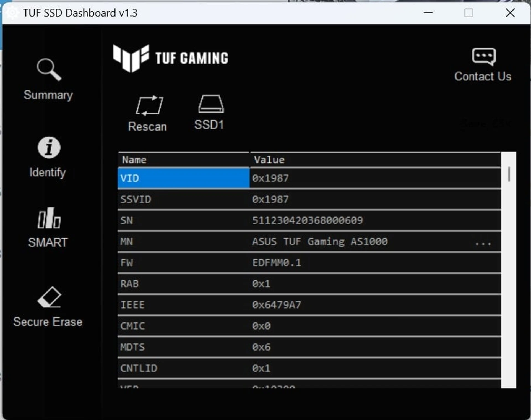Click firmware value EDFMM0.1
Image resolution: width=531 pixels, height=420 pixels.
(277, 263)
